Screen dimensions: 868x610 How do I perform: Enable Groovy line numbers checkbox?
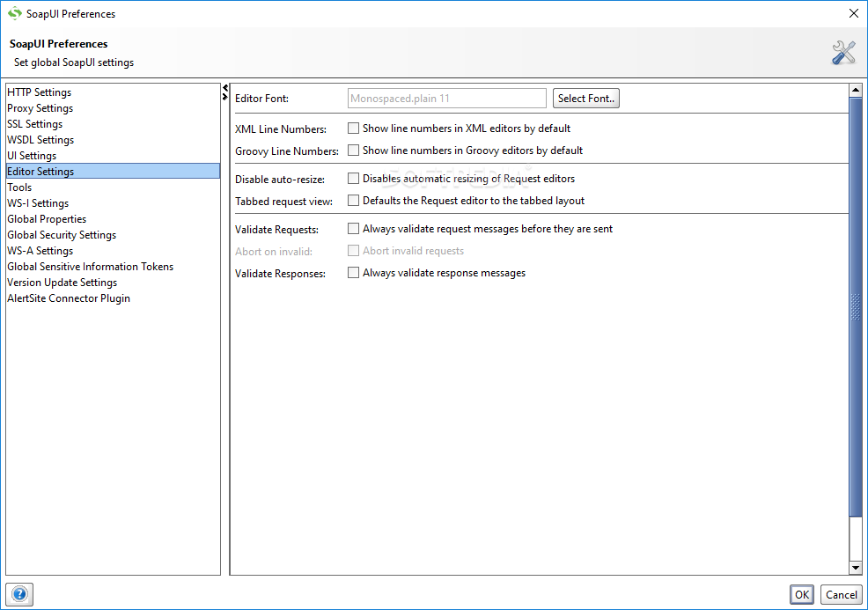353,151
